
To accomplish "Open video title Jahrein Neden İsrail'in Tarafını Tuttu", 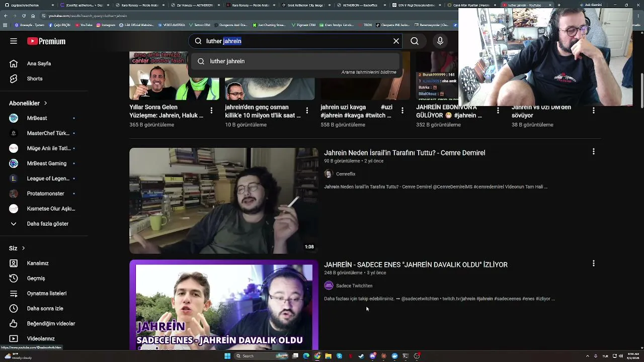I will click(x=405, y=153).
